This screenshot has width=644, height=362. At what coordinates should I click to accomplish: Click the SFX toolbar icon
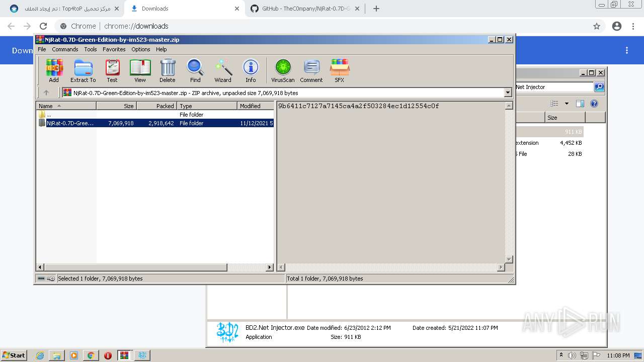[x=340, y=71]
